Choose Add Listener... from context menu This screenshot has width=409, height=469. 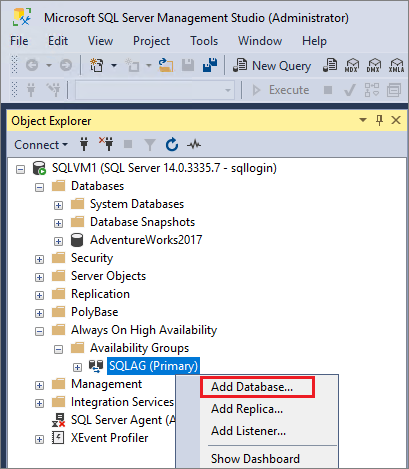248,431
